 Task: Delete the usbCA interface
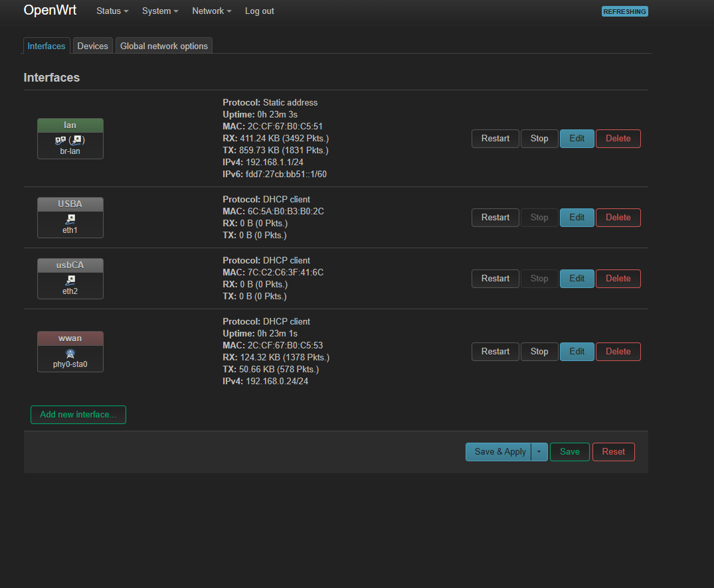tap(618, 279)
